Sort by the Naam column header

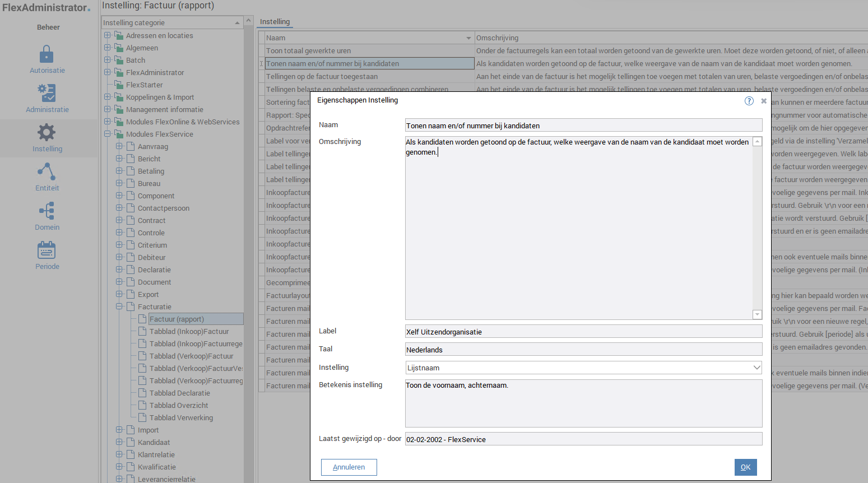[x=364, y=38]
